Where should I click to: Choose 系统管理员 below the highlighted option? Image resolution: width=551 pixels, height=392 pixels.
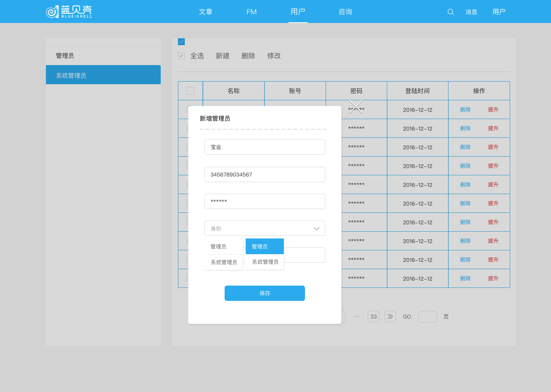[265, 262]
